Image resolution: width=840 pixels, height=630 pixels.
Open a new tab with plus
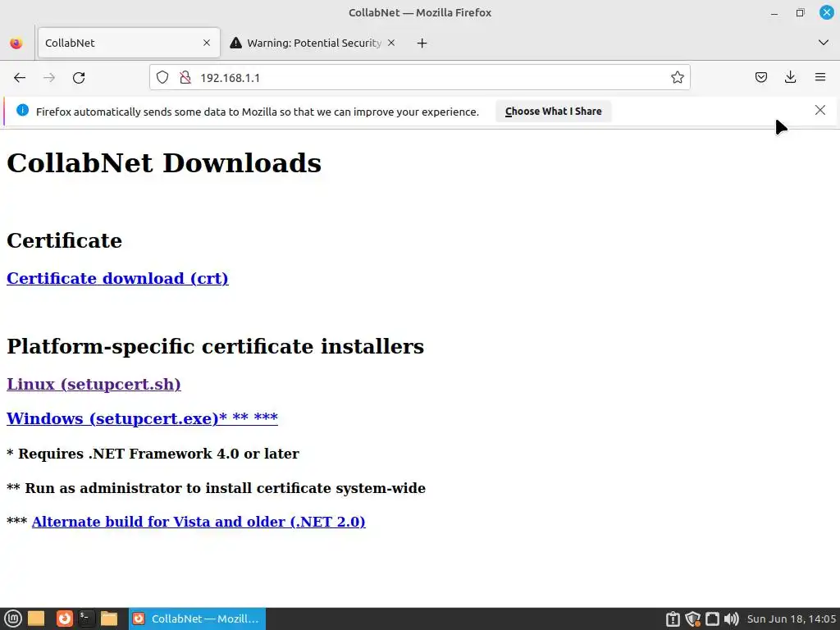(422, 43)
